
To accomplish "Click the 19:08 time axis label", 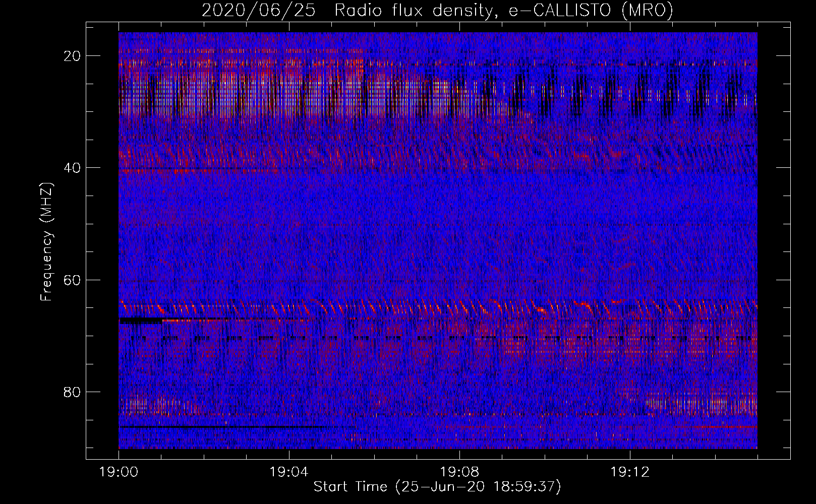I will coord(459,472).
